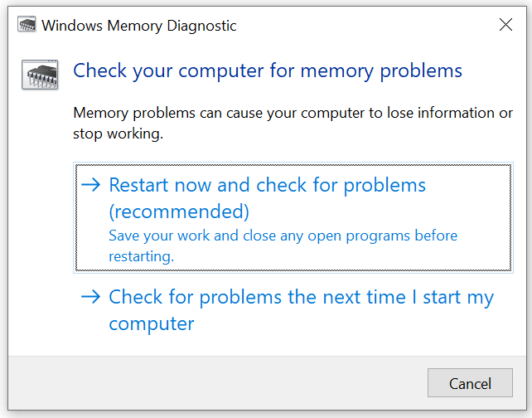This screenshot has width=532, height=418.
Task: Choose Check for problems the next time I start
Action: coord(293,309)
